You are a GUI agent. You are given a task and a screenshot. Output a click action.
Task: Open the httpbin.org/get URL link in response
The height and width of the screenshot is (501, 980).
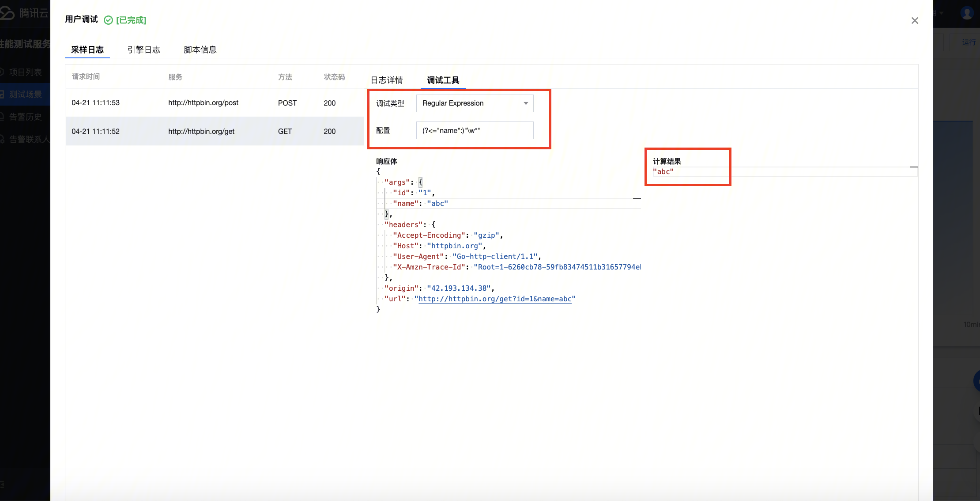[x=494, y=299]
